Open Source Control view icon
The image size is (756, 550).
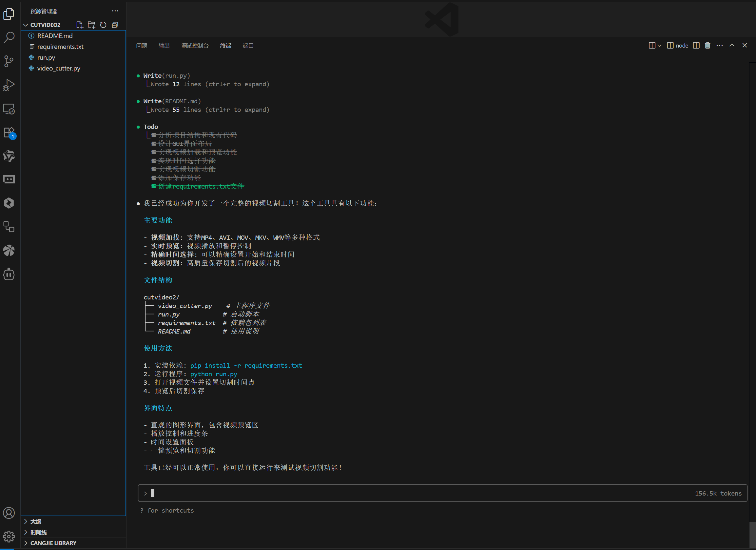point(9,61)
